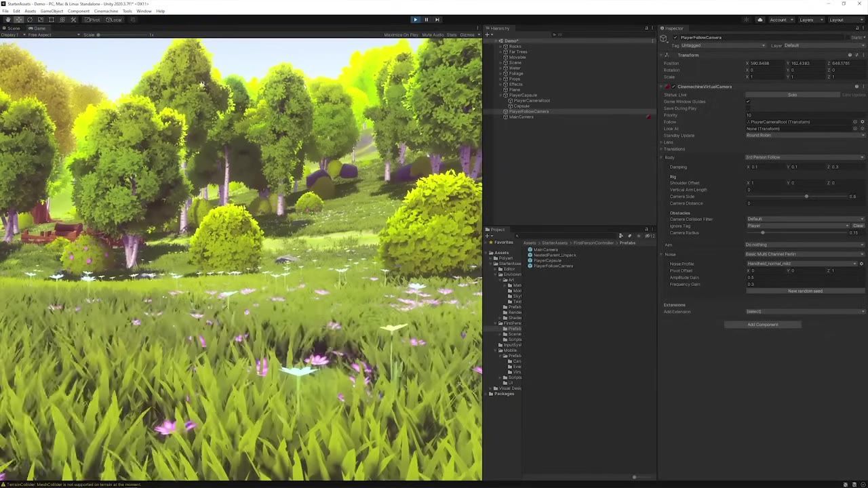868x488 pixels.
Task: Toggle the Local handle rotation button
Action: [114, 20]
